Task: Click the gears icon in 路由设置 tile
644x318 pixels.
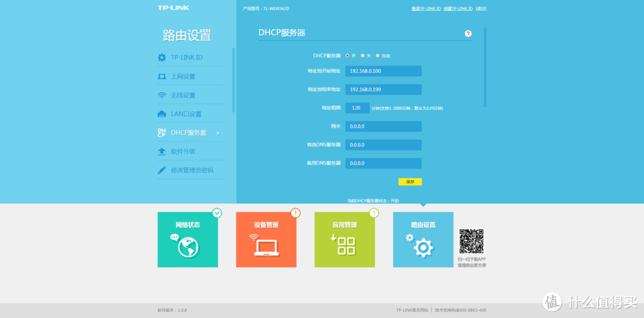Action: click(420, 246)
